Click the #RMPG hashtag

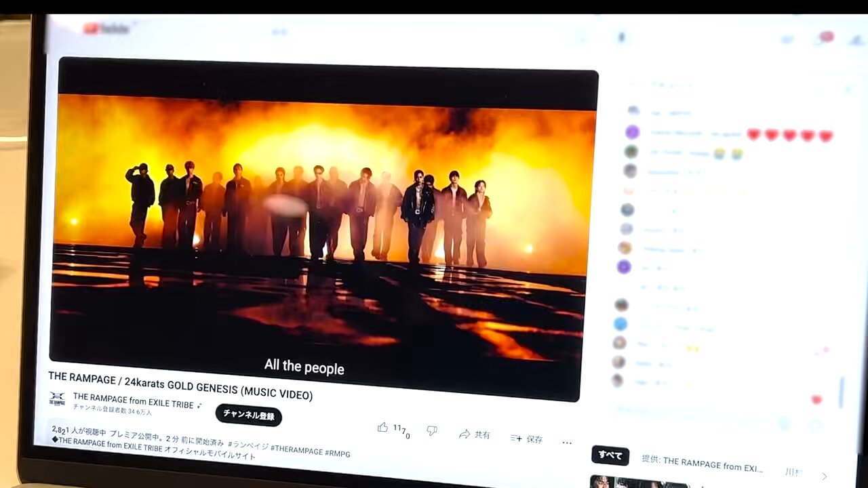point(338,453)
